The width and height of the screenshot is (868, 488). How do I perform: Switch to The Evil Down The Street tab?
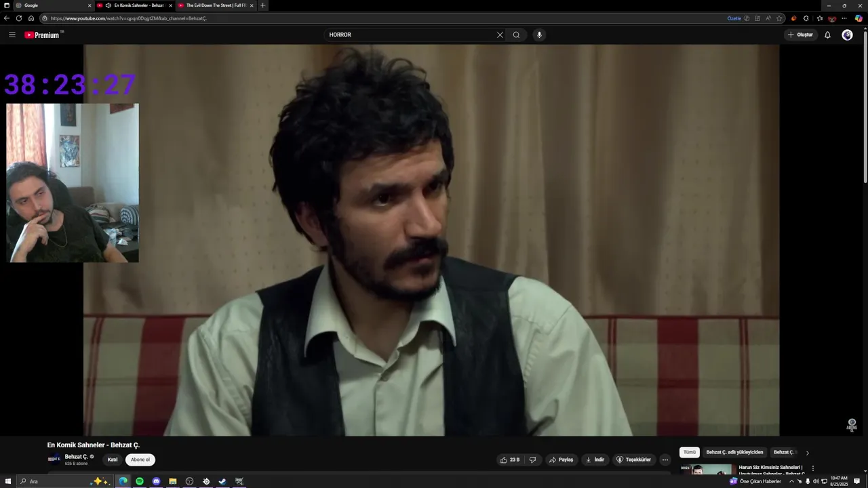pos(216,5)
